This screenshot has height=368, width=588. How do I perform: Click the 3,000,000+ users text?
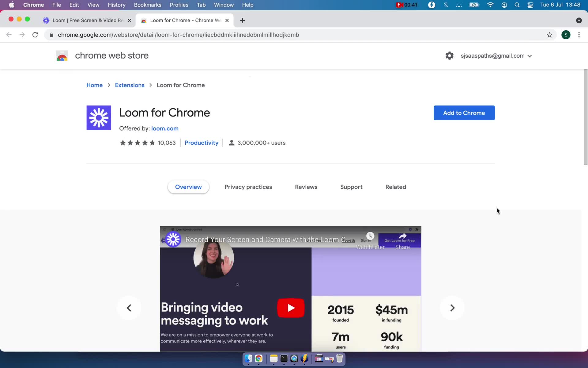262,143
